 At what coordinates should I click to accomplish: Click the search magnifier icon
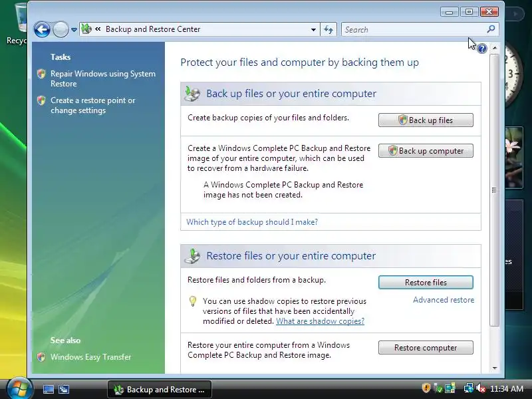click(x=491, y=29)
